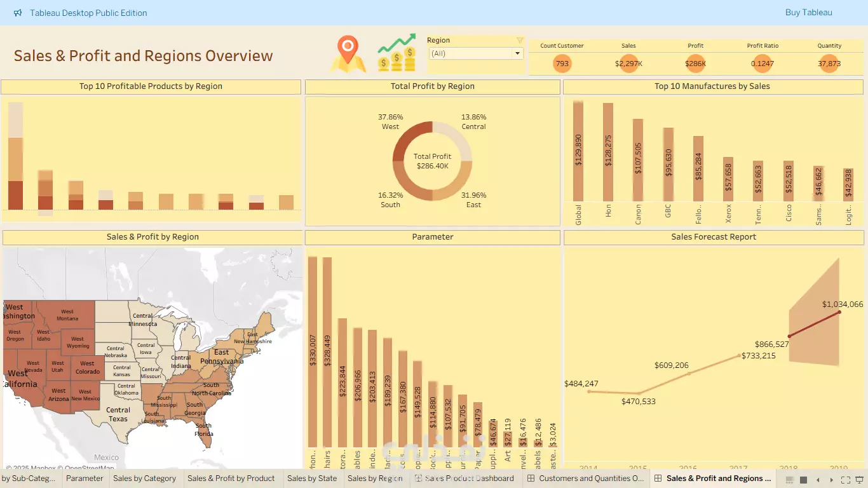Click the coins growth chart icon
868x488 pixels.
[397, 53]
